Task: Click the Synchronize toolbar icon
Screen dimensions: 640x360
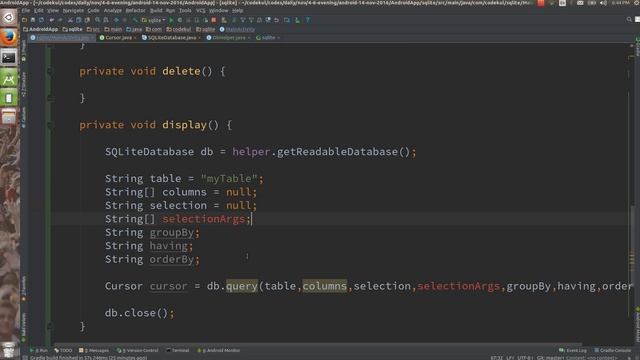Action: coord(41,20)
